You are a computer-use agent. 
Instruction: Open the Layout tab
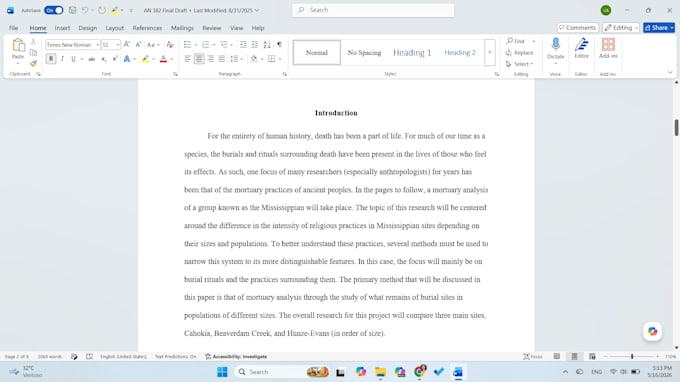114,28
